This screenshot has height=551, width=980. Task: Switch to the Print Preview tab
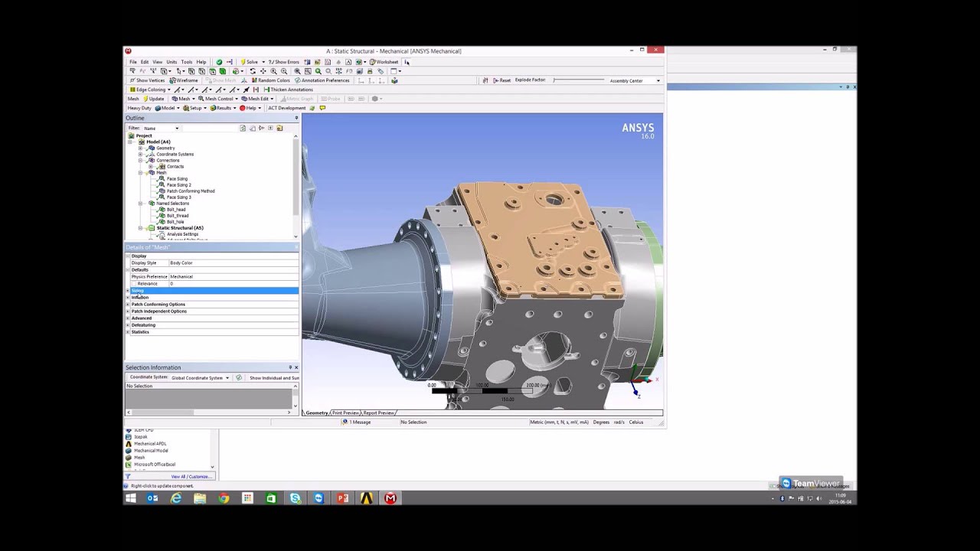pyautogui.click(x=345, y=413)
